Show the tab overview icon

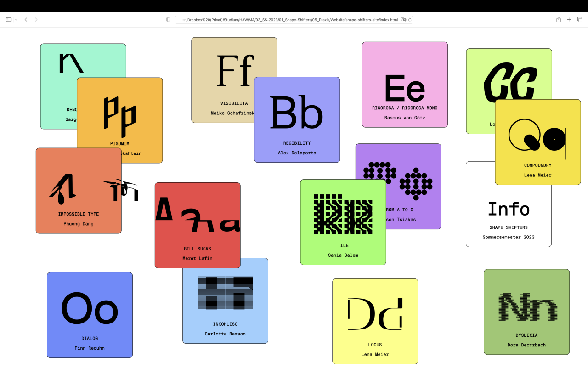(580, 20)
